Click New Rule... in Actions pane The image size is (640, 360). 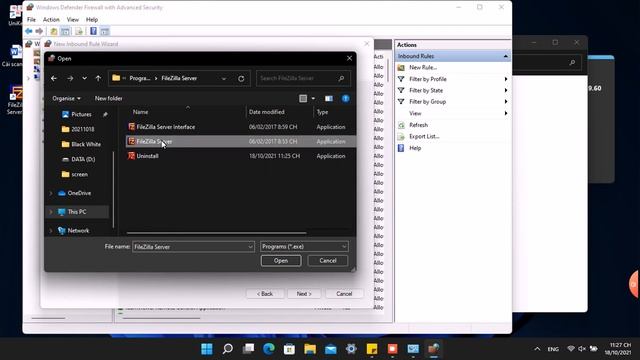422,67
